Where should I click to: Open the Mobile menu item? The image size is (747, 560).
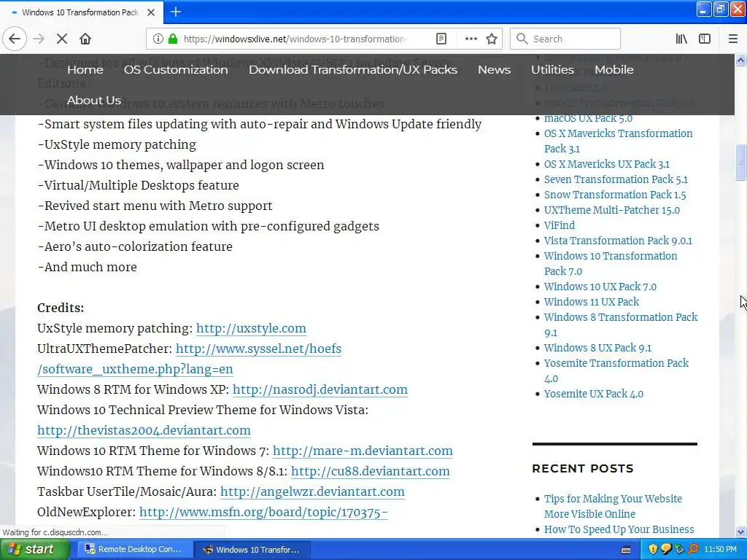click(x=614, y=69)
